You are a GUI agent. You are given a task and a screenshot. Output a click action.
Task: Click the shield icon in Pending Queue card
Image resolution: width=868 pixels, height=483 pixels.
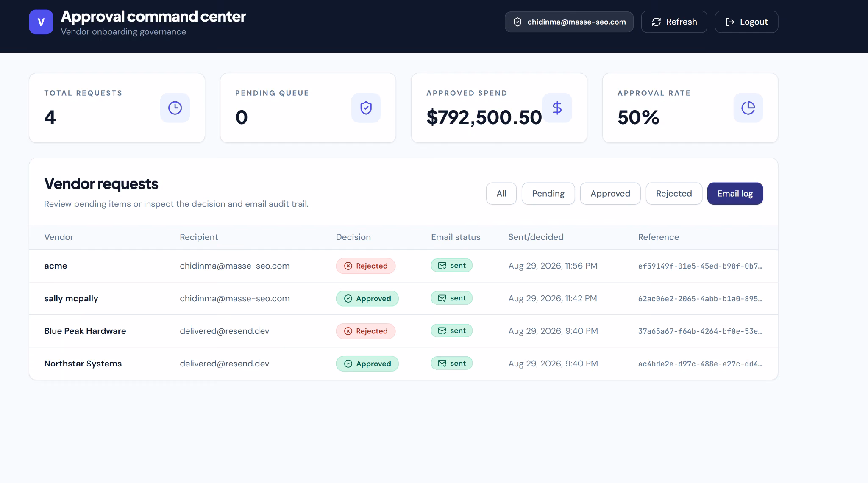[366, 108]
